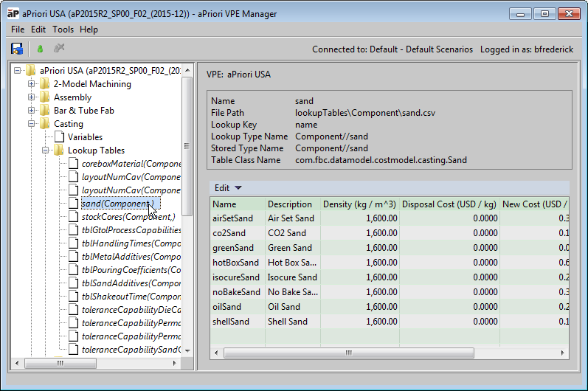Collapse the aPriori USA root node
The image size is (588, 391).
click(18, 71)
